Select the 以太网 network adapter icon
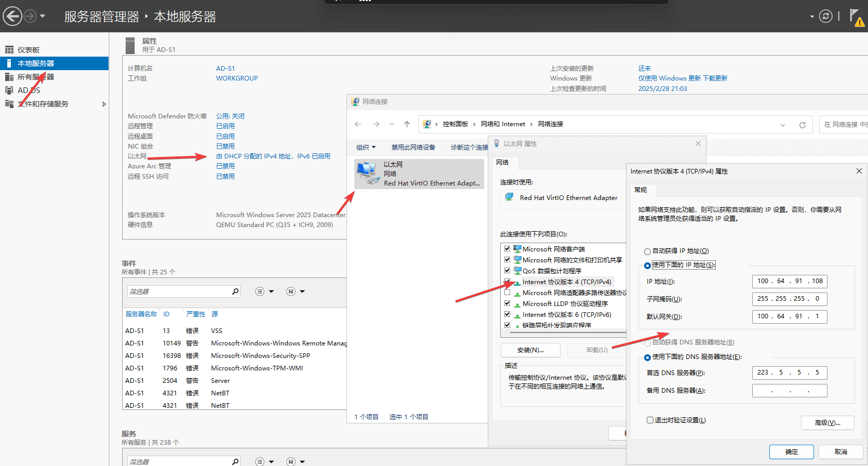This screenshot has width=868, height=466. [x=368, y=174]
